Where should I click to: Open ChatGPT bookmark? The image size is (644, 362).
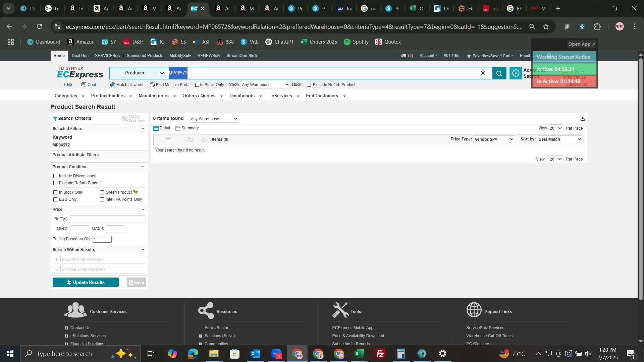pos(279,42)
